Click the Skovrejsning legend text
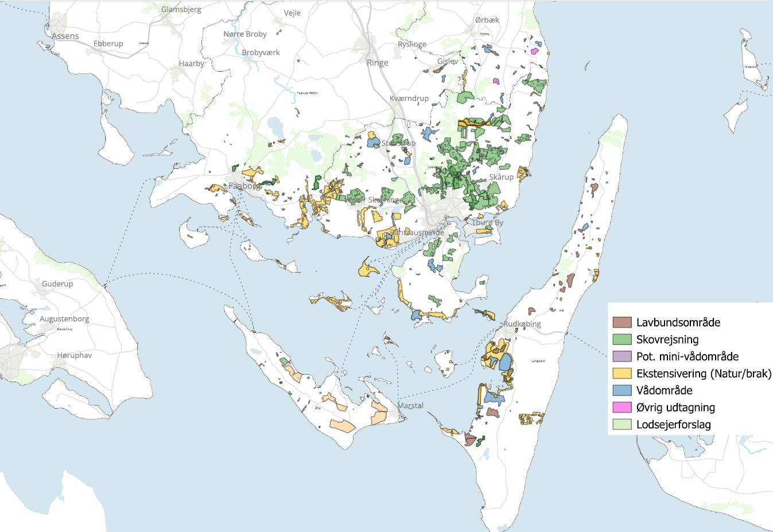Viewport: 773px width, 532px height. click(x=667, y=340)
